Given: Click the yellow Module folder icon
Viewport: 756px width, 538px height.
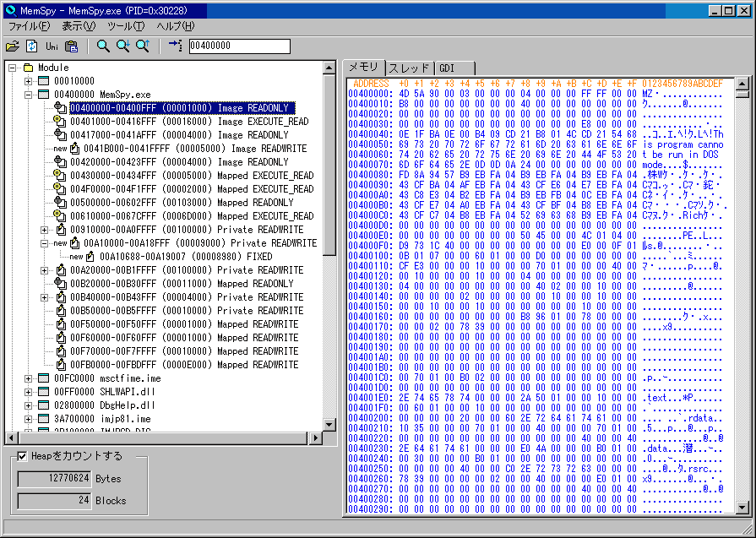Looking at the screenshot, I should pos(29,68).
